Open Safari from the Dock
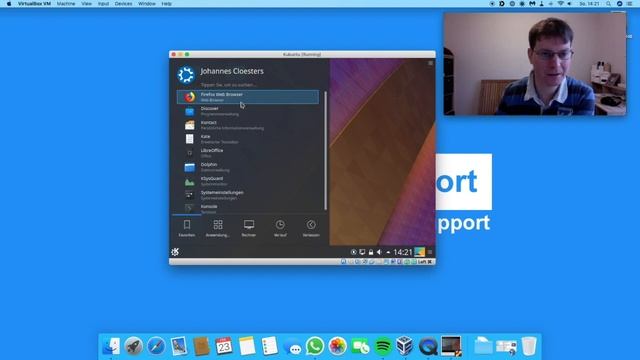The width and height of the screenshot is (640, 360). point(156,347)
